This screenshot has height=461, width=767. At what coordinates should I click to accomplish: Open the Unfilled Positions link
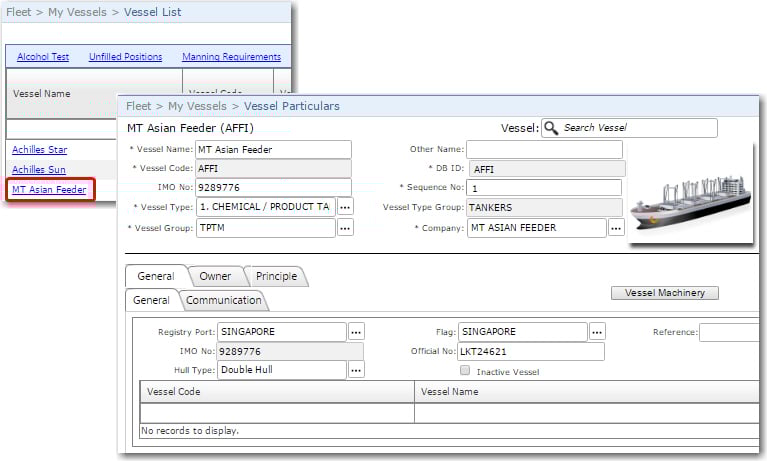coord(125,57)
